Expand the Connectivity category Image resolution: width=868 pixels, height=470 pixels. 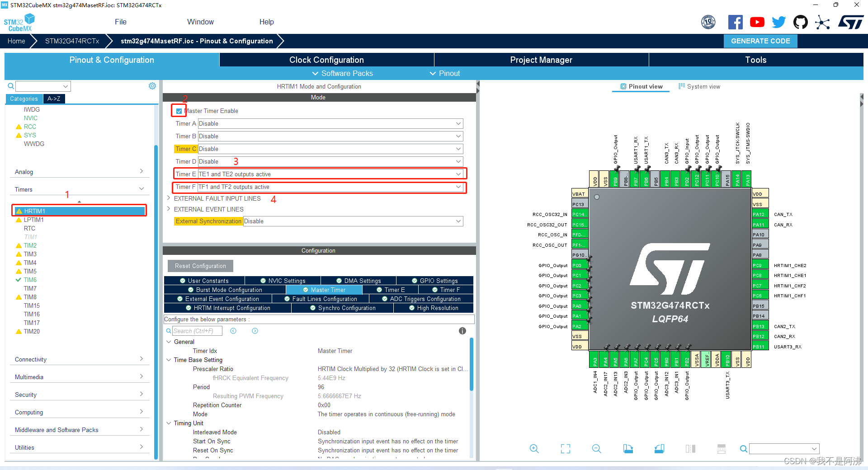[141, 359]
